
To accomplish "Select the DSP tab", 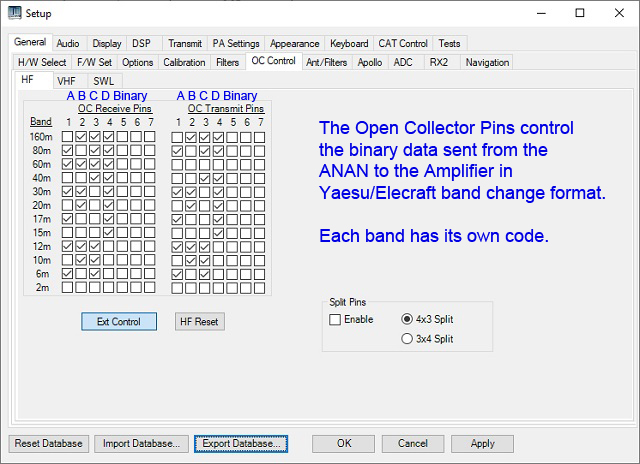I will (141, 43).
